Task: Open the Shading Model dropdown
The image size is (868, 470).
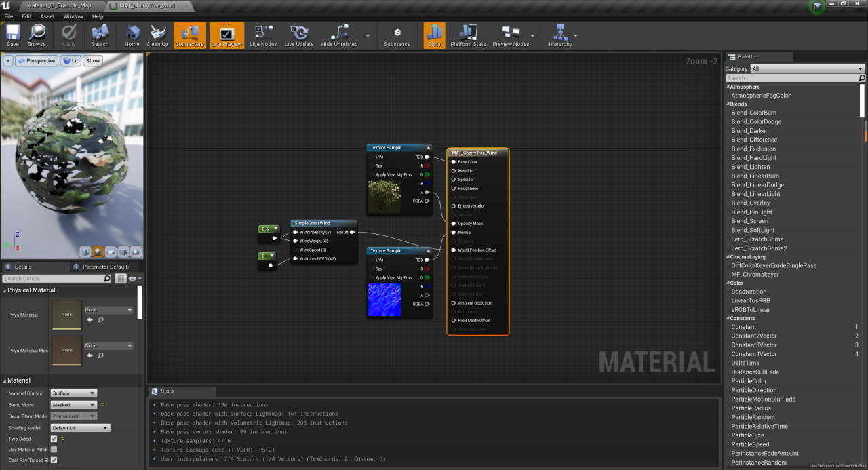Action: click(x=80, y=428)
